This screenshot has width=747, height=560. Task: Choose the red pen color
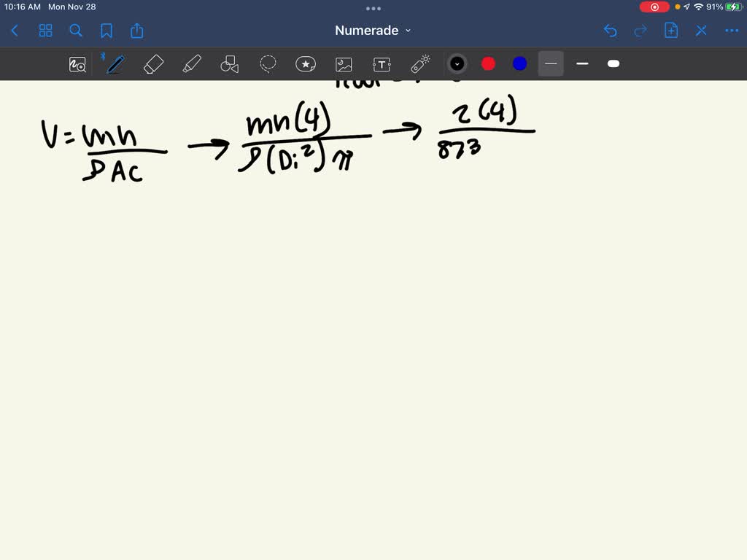(488, 64)
